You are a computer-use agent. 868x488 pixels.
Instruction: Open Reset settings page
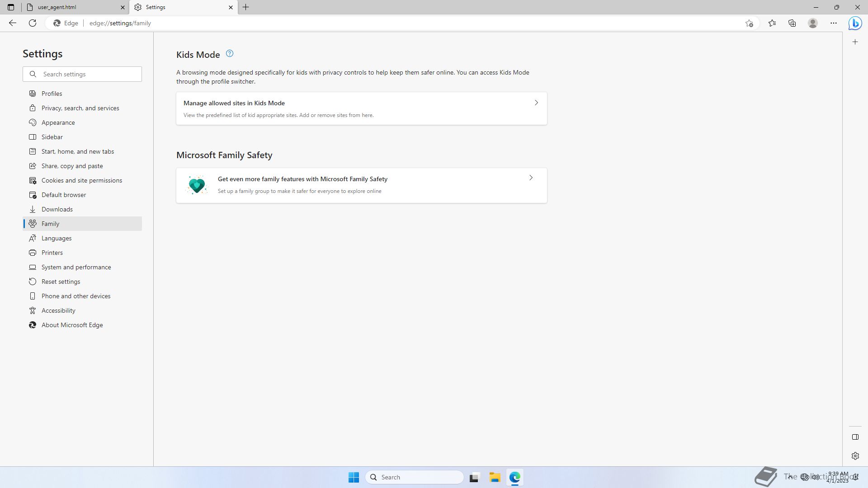82,282
